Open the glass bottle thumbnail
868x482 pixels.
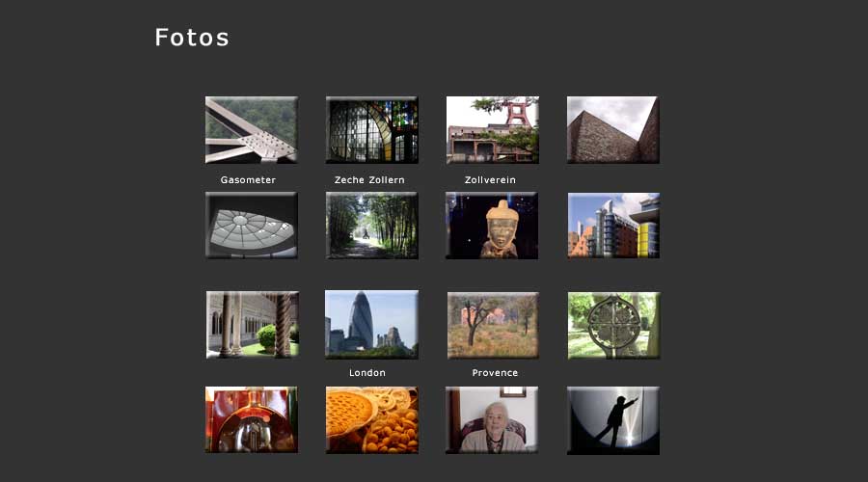(252, 419)
